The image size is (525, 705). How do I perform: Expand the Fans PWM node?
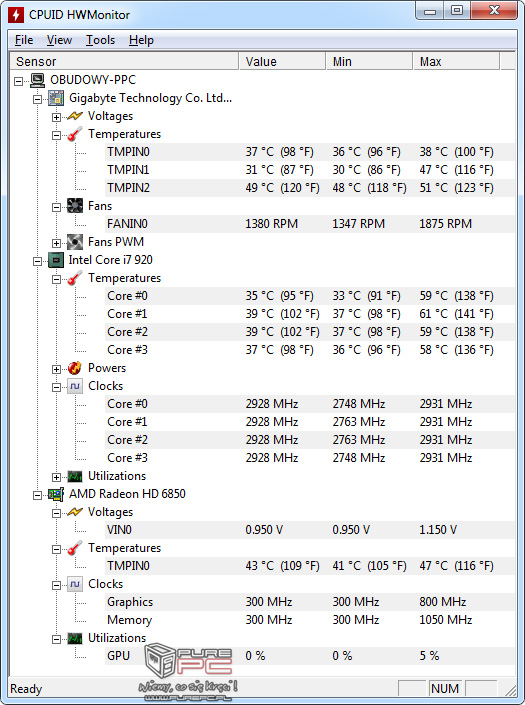point(56,243)
